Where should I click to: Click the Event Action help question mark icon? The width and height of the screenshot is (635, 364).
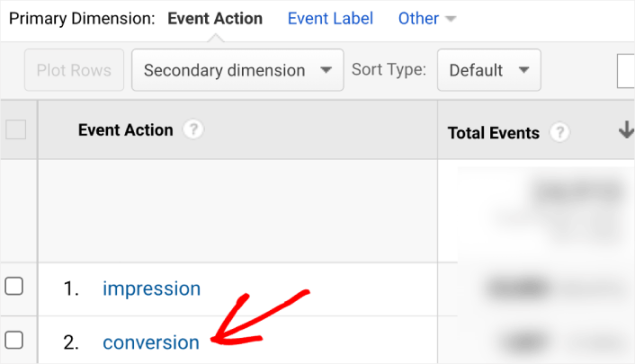pyautogui.click(x=193, y=129)
